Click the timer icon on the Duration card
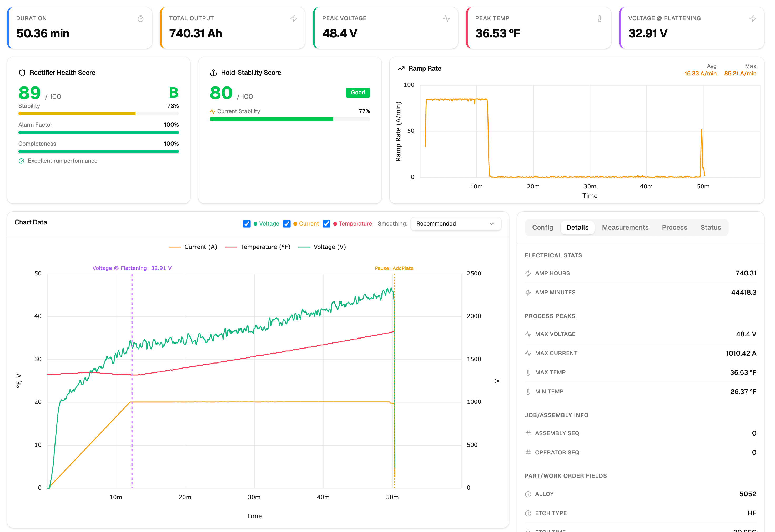 (140, 19)
